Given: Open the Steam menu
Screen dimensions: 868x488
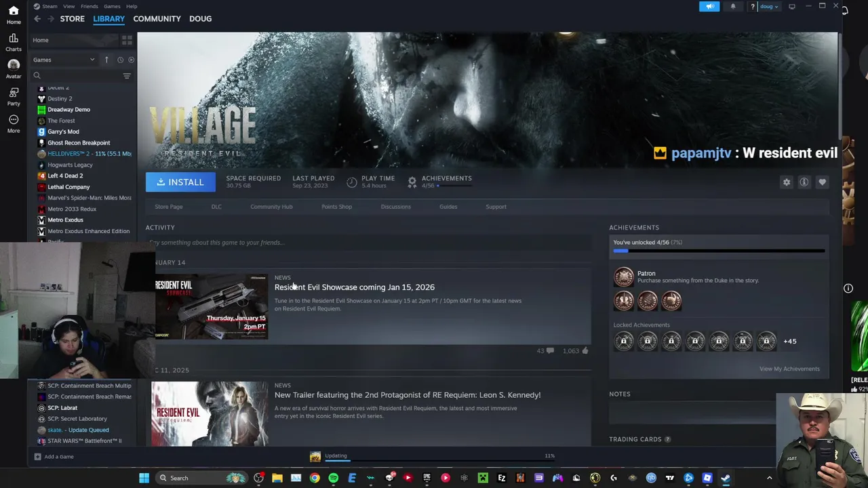Looking at the screenshot, I should (x=50, y=6).
